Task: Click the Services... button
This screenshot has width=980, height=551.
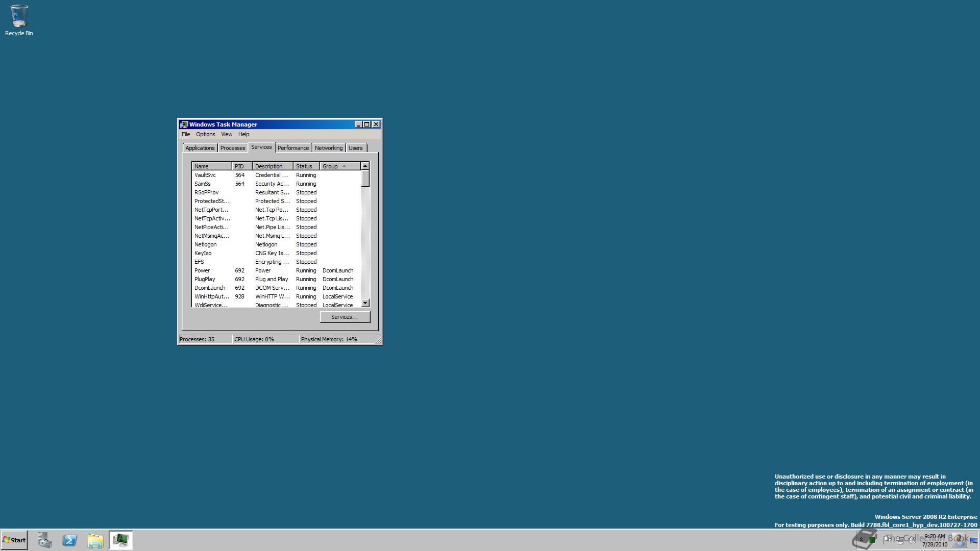Action: point(345,317)
